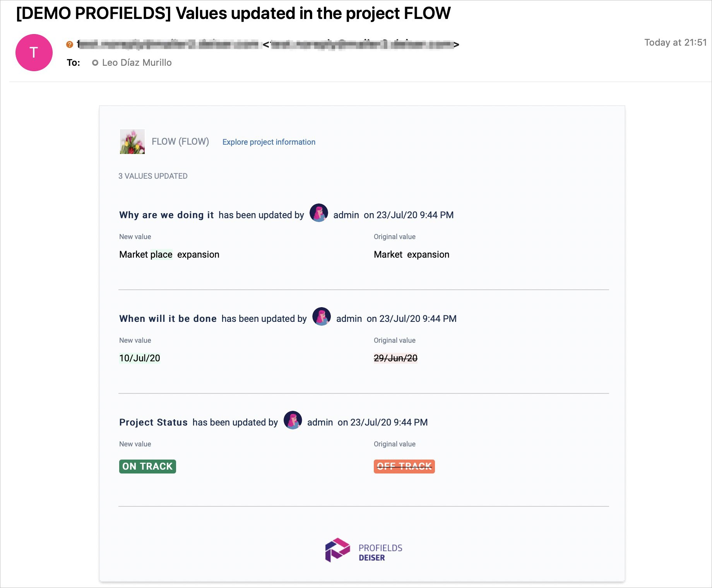Image resolution: width=712 pixels, height=588 pixels.
Task: Click admin's avatar beside 'Project Status'
Action: coord(293,421)
